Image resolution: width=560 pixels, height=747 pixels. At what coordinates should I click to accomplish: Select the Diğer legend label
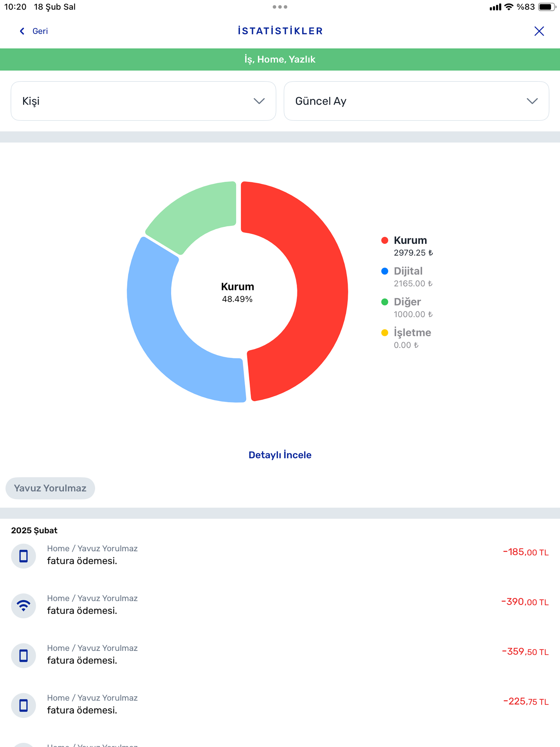click(x=407, y=302)
